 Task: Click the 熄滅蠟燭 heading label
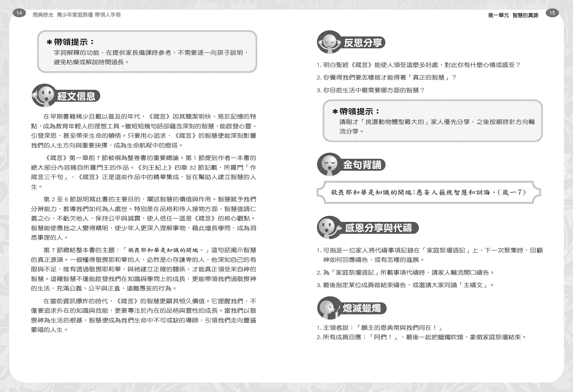click(362, 308)
